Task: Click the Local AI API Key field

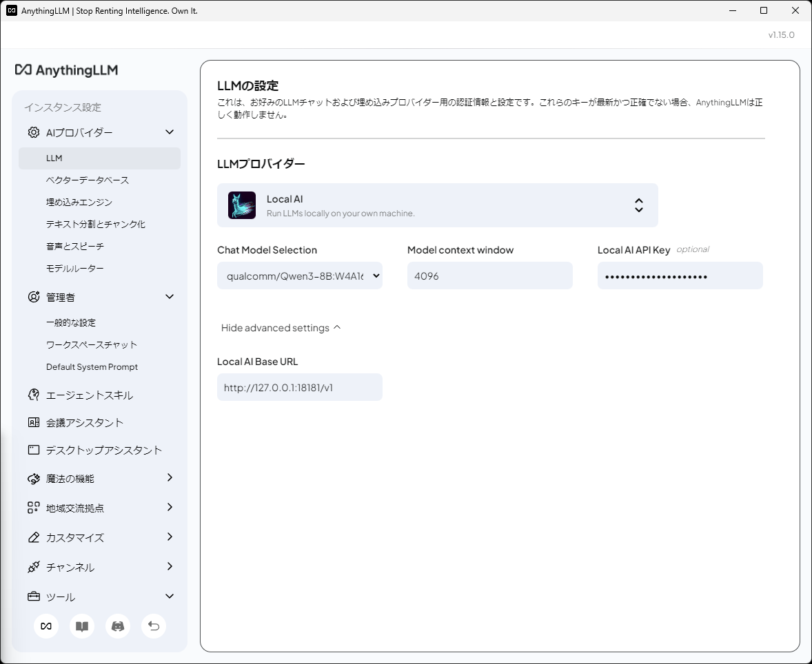Action: coord(680,276)
